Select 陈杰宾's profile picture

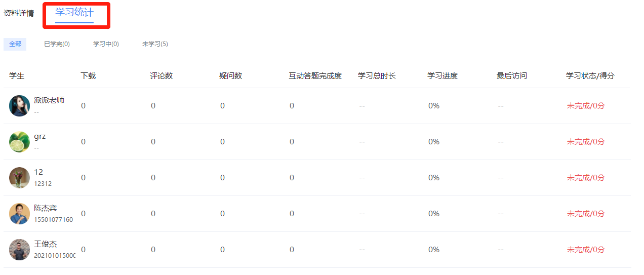20,214
